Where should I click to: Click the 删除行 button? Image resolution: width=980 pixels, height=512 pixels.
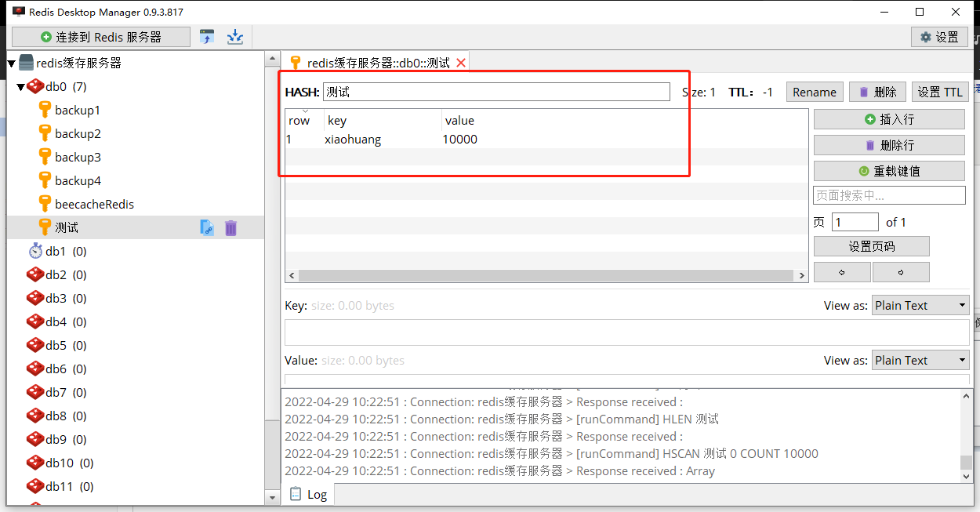tap(889, 145)
